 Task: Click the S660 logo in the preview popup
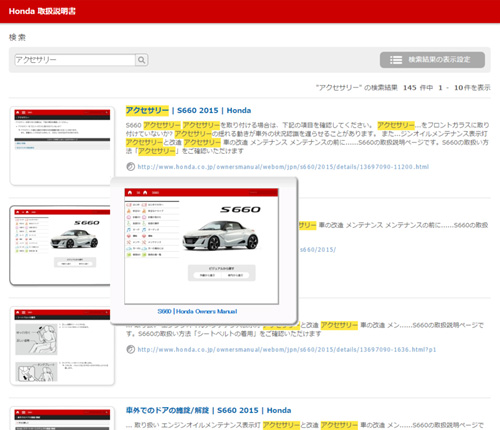coord(240,210)
